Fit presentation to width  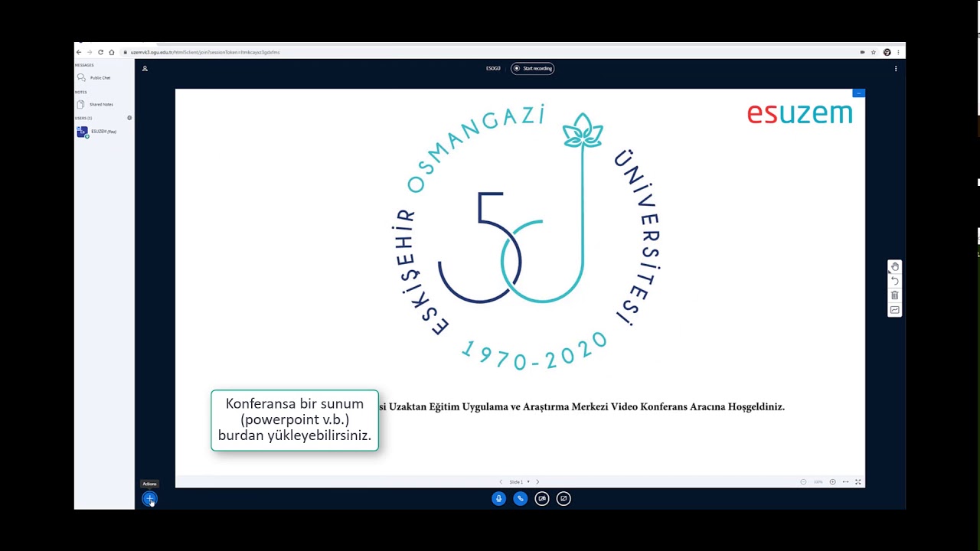click(x=845, y=482)
